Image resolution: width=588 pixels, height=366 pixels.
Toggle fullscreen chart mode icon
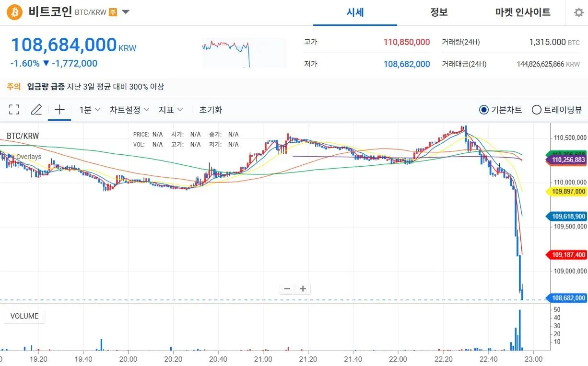14,110
